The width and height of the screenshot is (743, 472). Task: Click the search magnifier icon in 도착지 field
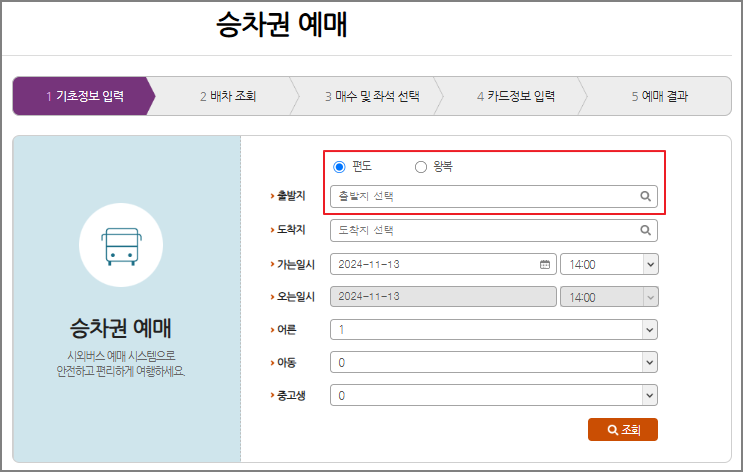coord(645,230)
